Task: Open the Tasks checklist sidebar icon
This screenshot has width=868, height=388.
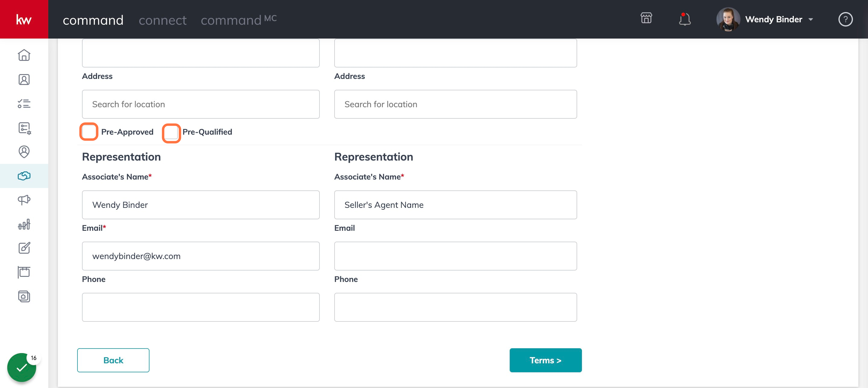Action: tap(24, 103)
